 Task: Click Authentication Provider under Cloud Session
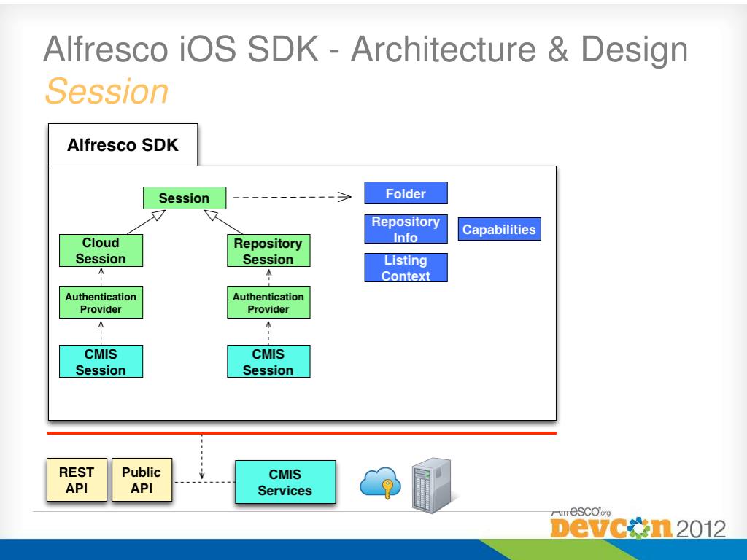101,303
